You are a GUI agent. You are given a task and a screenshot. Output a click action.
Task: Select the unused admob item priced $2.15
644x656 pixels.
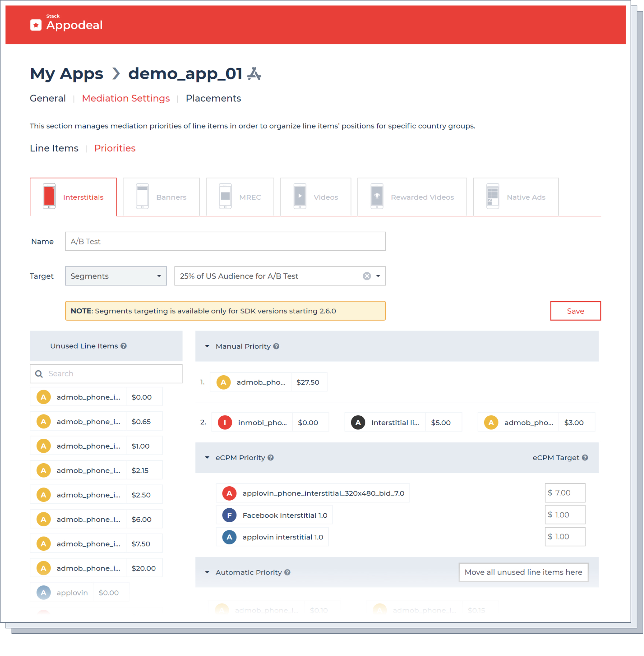(96, 471)
